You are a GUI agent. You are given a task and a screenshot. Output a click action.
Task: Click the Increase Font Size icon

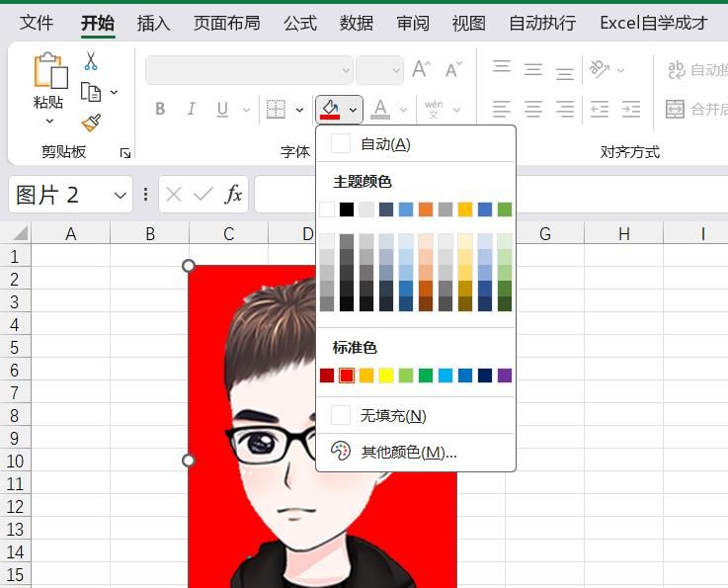(x=422, y=69)
